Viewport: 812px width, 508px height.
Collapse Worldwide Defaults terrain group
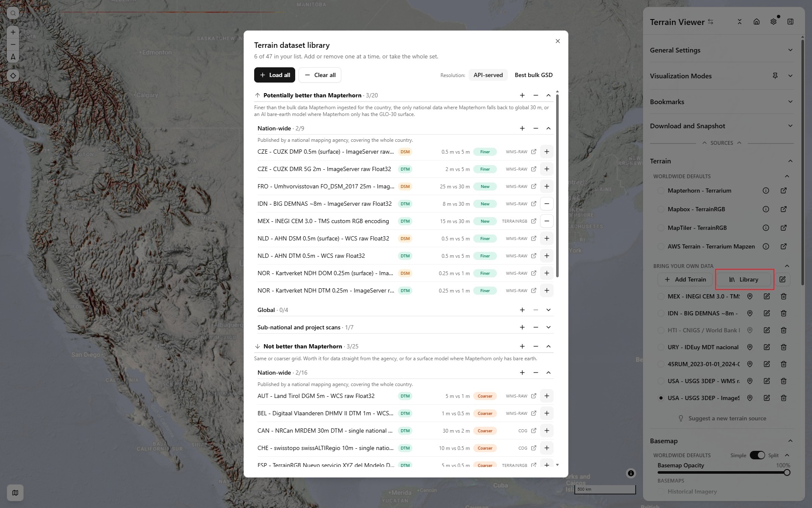pos(787,176)
